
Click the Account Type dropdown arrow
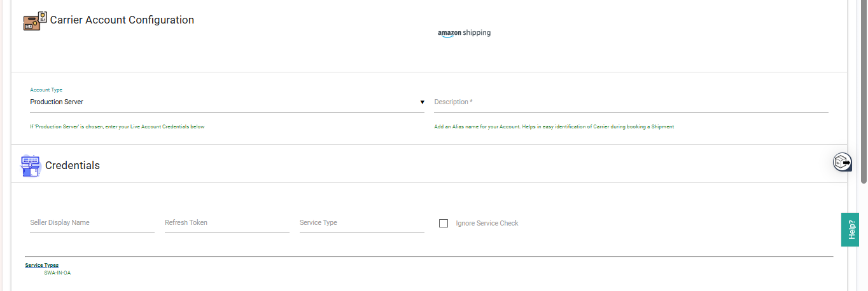[x=422, y=102]
